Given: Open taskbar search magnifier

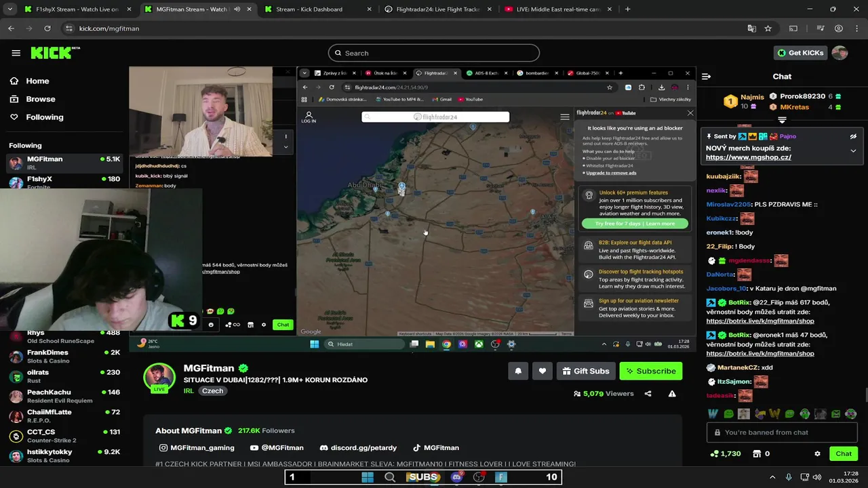Looking at the screenshot, I should (x=390, y=477).
